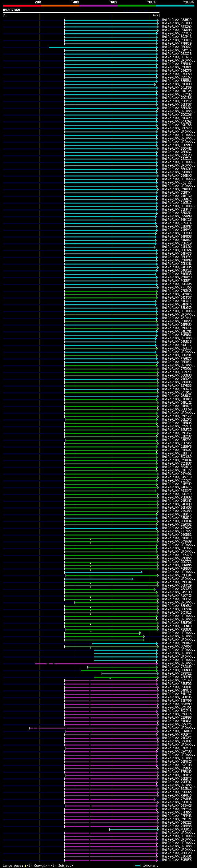Select the UniRef100_C8V867 label
The width and height of the screenshot is (197, 868).
[x=177, y=646]
